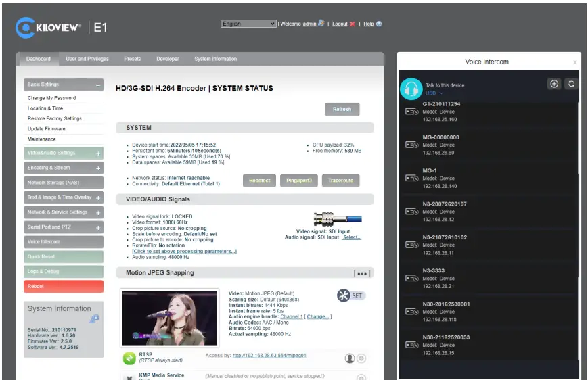Click the Change audio engine link

click(317, 316)
